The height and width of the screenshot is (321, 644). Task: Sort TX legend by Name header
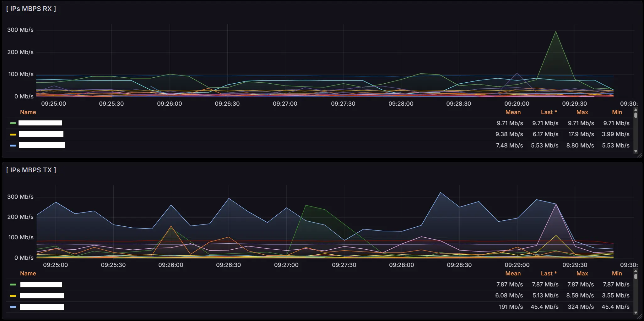pos(28,274)
